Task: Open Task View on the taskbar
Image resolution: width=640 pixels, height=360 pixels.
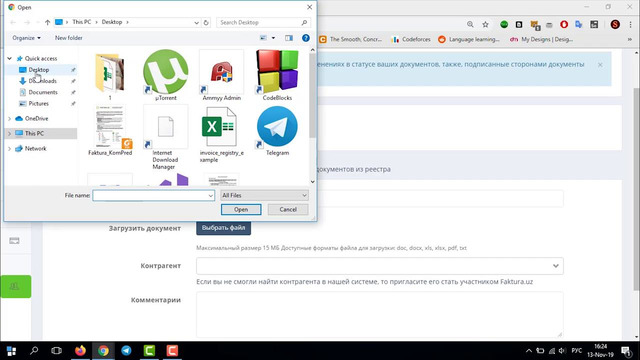Action: click(57, 351)
